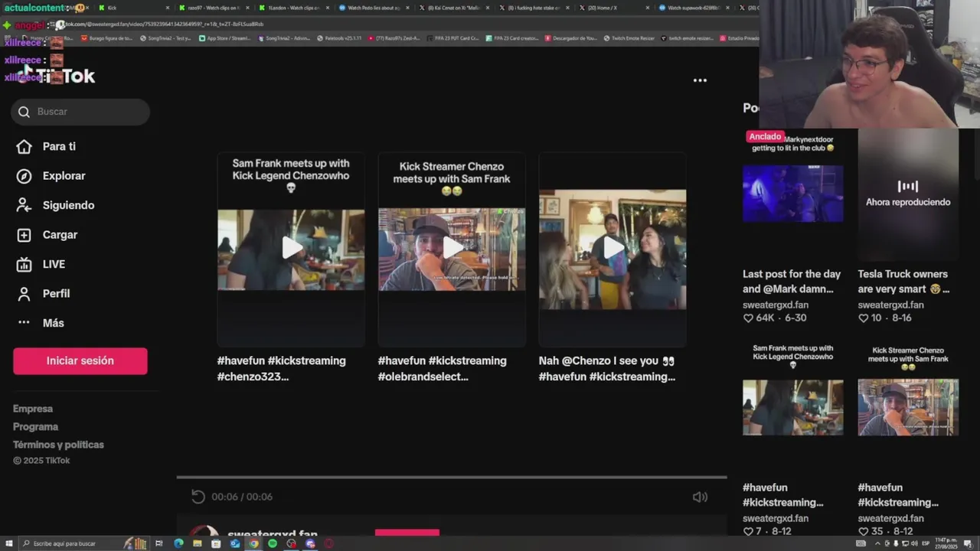Click the video progress bar
The width and height of the screenshot is (980, 551).
click(452, 478)
